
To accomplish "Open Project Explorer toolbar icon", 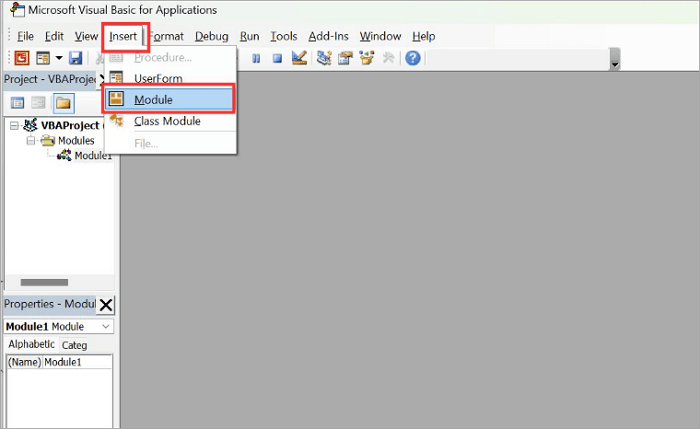I will 324,58.
